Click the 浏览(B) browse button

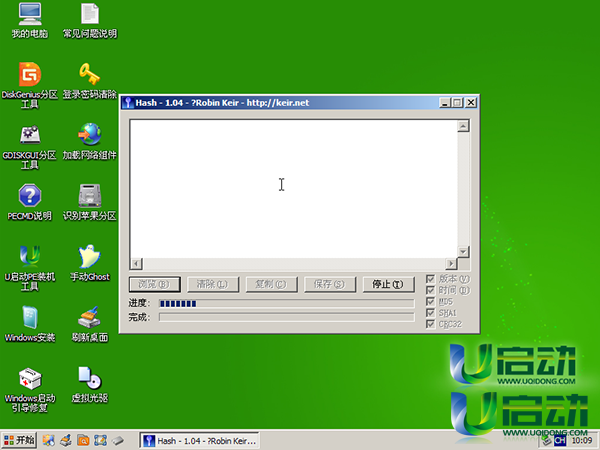tap(154, 284)
